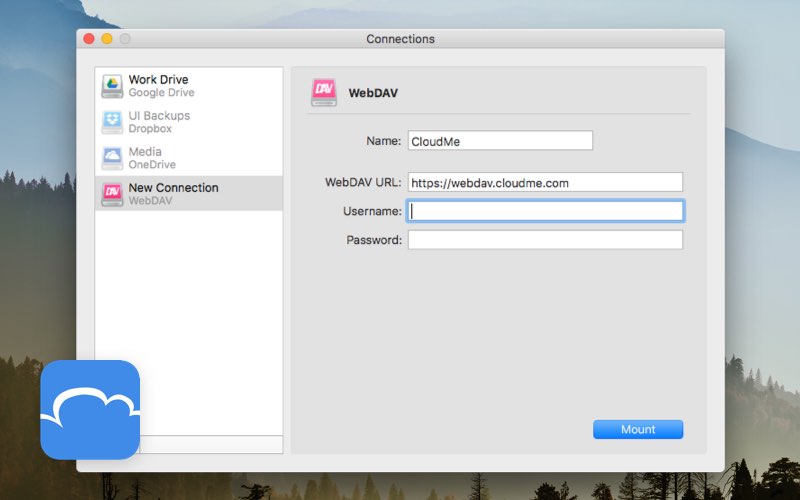Select the UI Backups connection text
This screenshot has width=800, height=500.
(x=159, y=116)
